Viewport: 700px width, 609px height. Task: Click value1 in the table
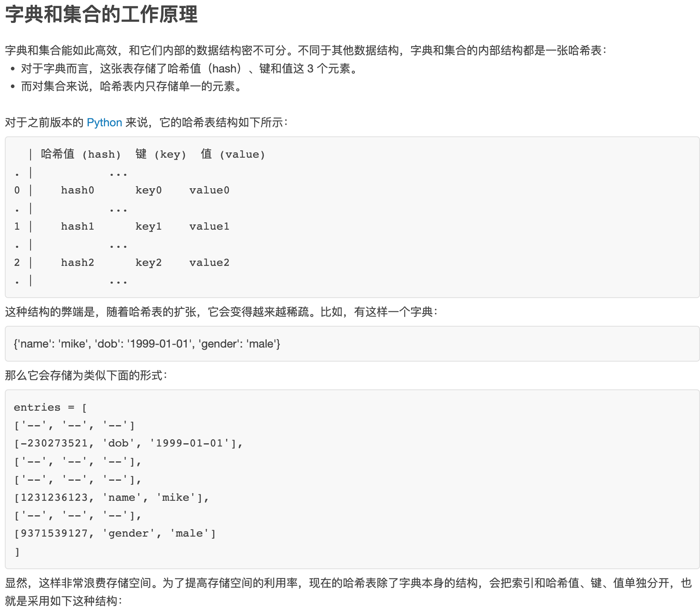tap(209, 226)
